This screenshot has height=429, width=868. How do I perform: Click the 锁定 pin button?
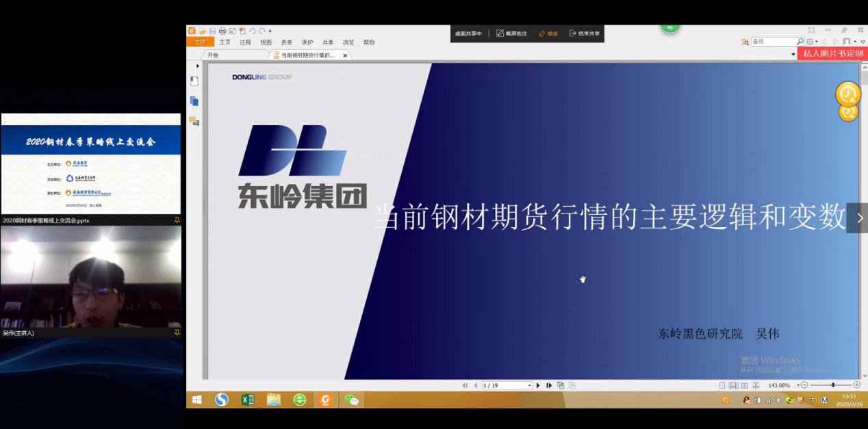tap(548, 34)
